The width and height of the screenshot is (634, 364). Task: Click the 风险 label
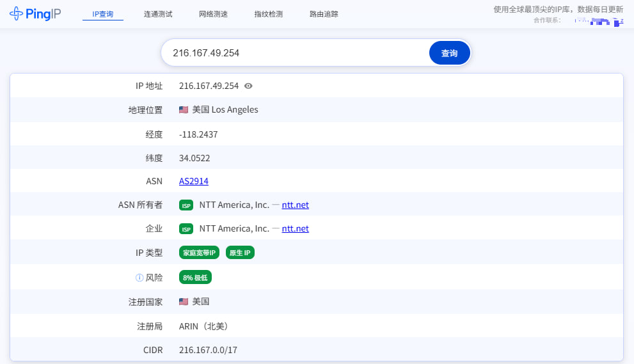click(154, 278)
